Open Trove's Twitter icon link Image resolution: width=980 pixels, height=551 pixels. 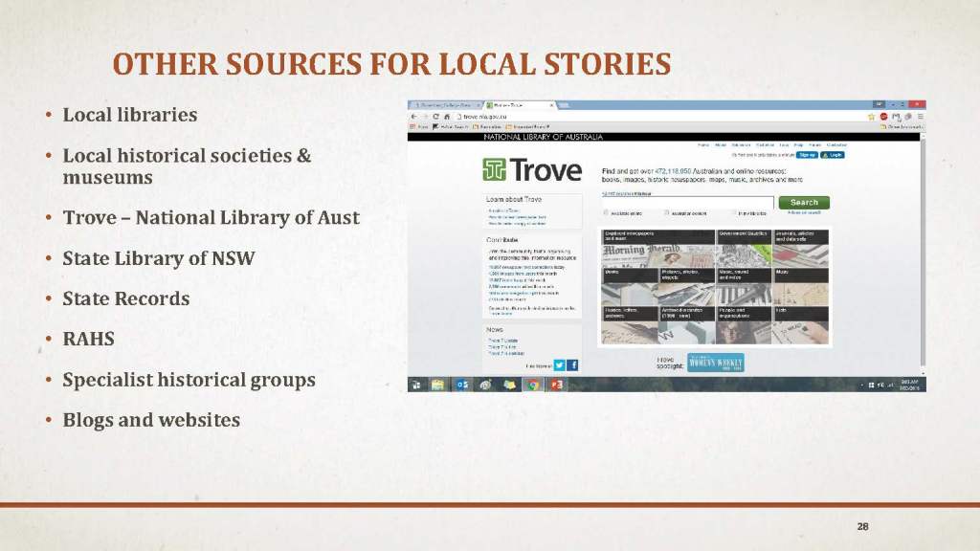(560, 364)
